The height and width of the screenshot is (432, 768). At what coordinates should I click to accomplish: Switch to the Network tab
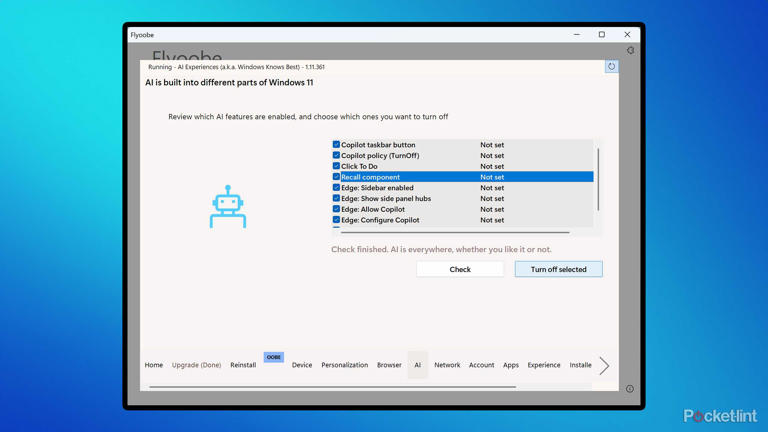(447, 365)
